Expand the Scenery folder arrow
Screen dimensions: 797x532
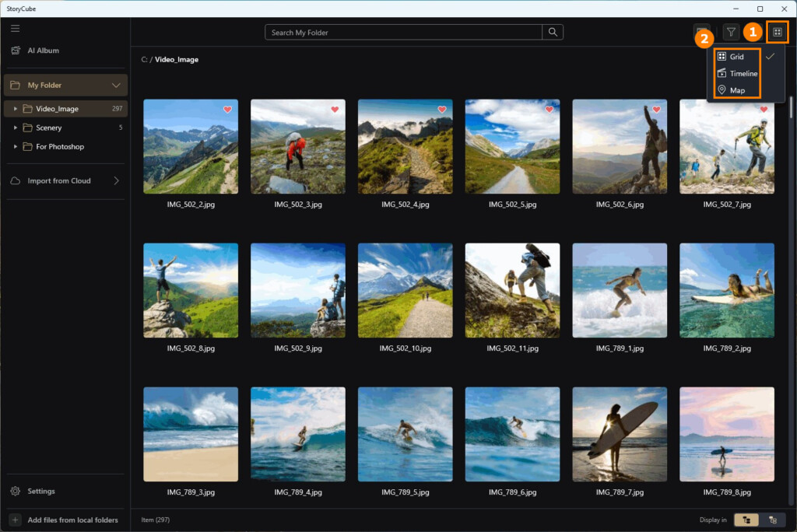16,128
